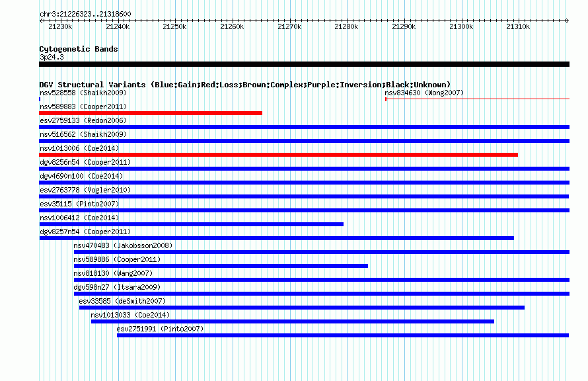Open dgv4690n100 (Coe2014) label

click(81, 176)
